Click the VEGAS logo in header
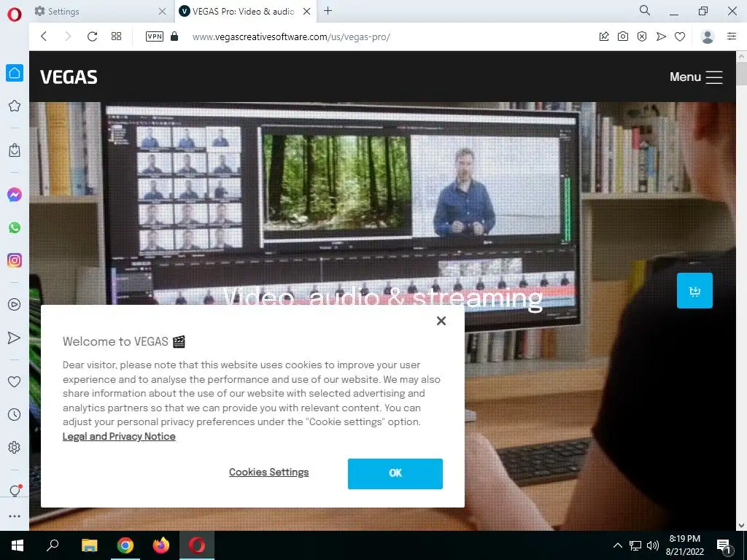Image resolution: width=747 pixels, height=560 pixels. coord(69,77)
